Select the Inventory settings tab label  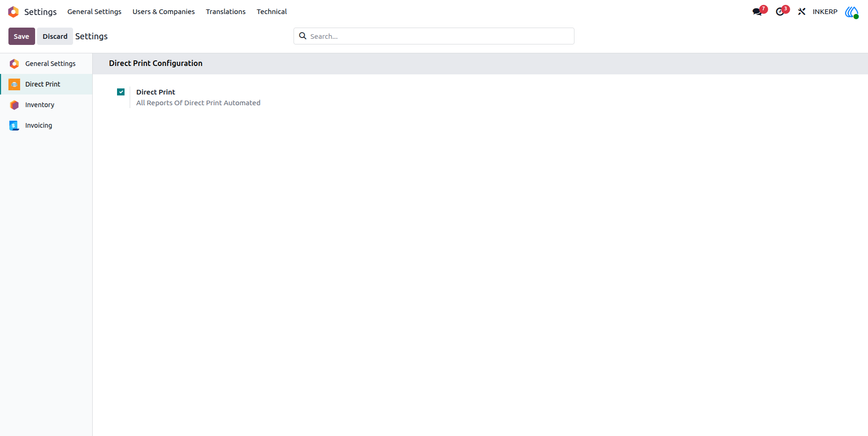(x=40, y=105)
